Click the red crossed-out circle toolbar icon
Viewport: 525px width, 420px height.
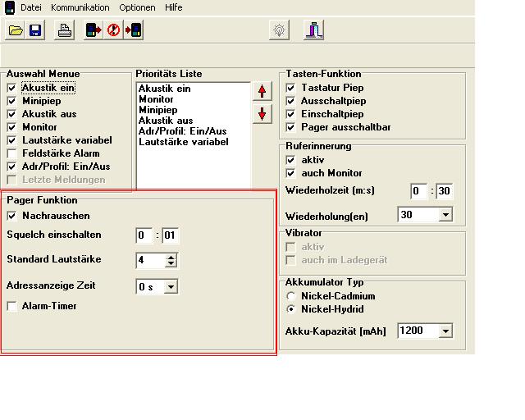(113, 30)
